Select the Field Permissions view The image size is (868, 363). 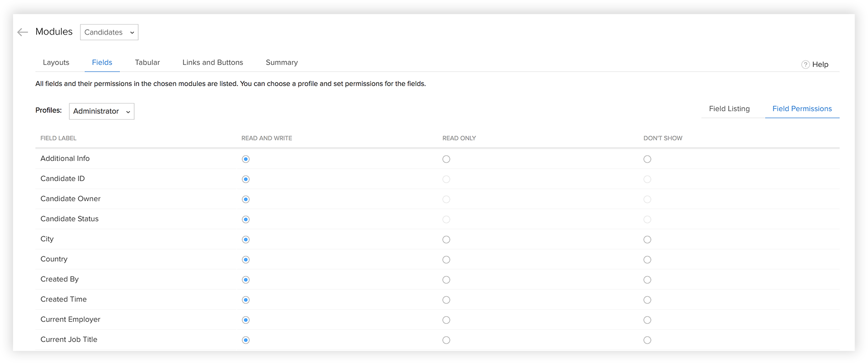802,109
